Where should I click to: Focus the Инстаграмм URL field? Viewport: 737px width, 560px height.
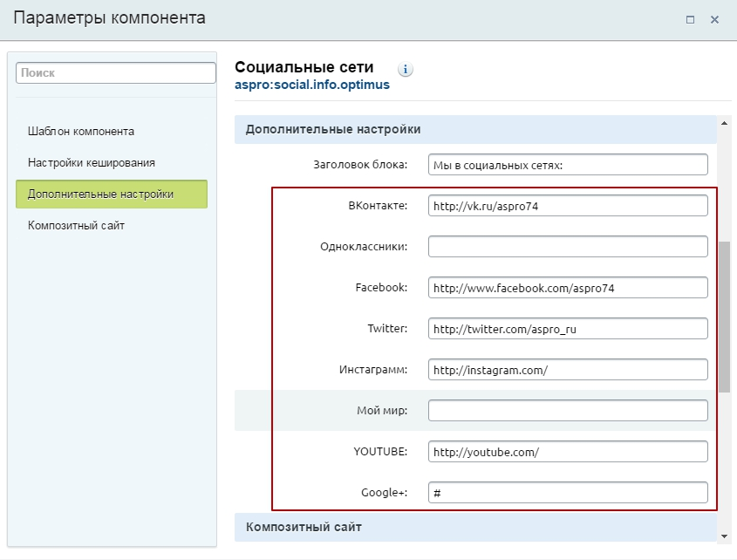568,370
